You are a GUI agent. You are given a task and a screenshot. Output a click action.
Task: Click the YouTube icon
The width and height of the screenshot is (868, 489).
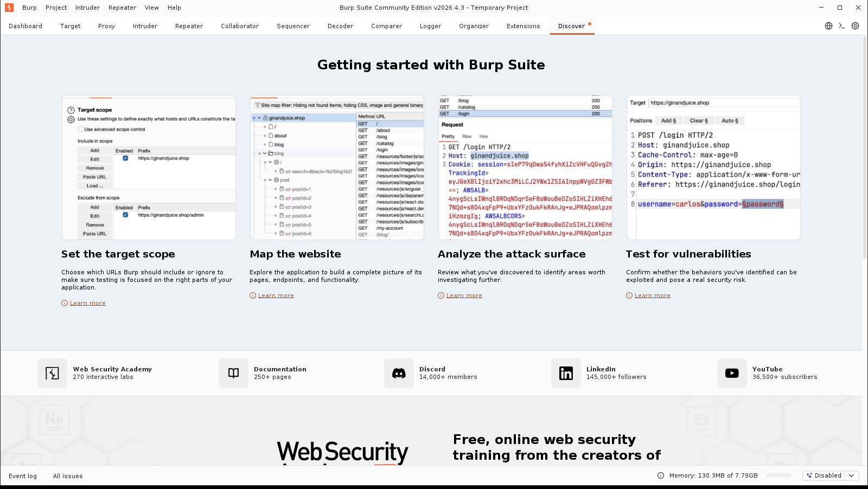[732, 373]
